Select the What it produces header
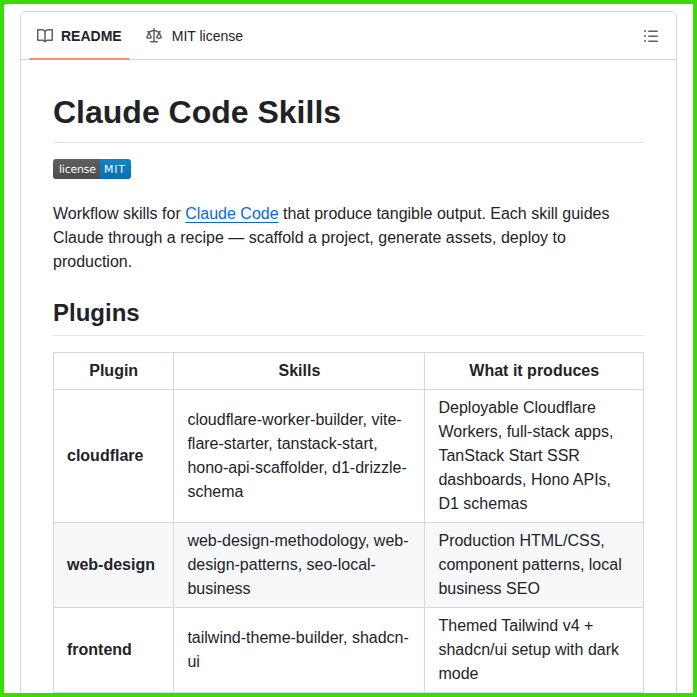The width and height of the screenshot is (697, 697). click(x=534, y=371)
